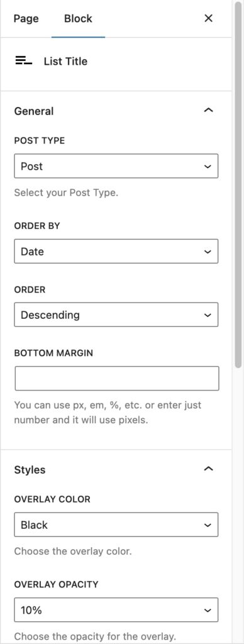
Task: Click the Styles section heading
Action: [x=30, y=469]
